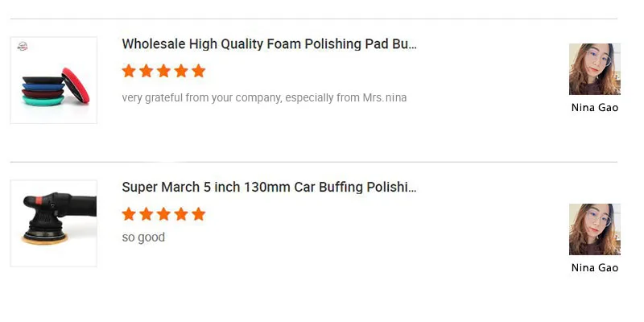Click the fourth star on the Super March review

tap(181, 214)
